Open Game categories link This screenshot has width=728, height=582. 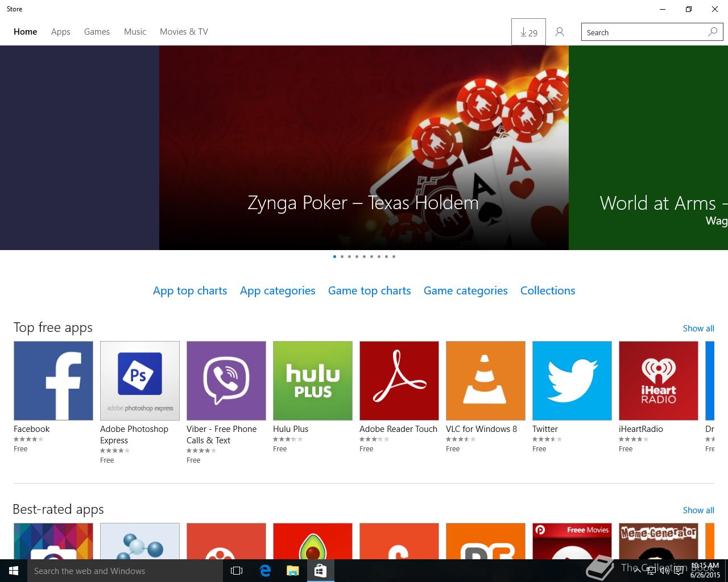pyautogui.click(x=466, y=290)
